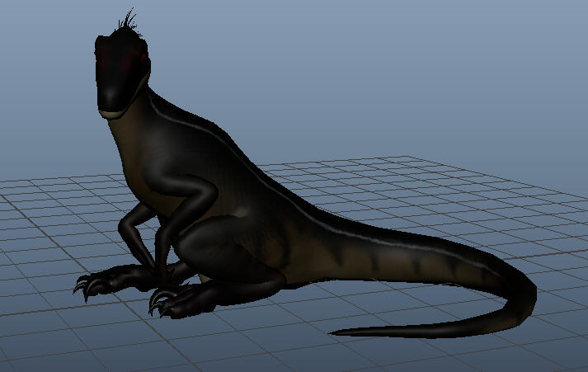The width and height of the screenshot is (588, 372).
Task: Select the spiky feather crest on the head
Action: tap(128, 22)
